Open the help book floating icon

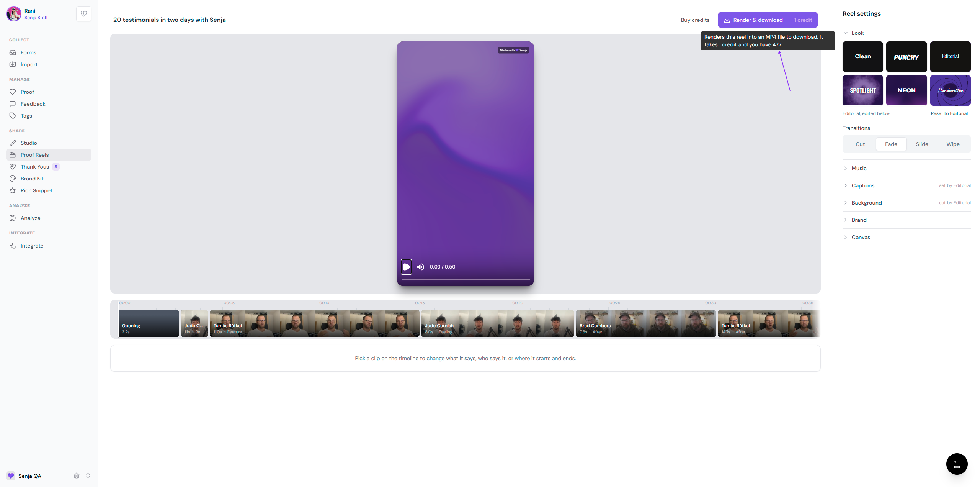pyautogui.click(x=957, y=464)
